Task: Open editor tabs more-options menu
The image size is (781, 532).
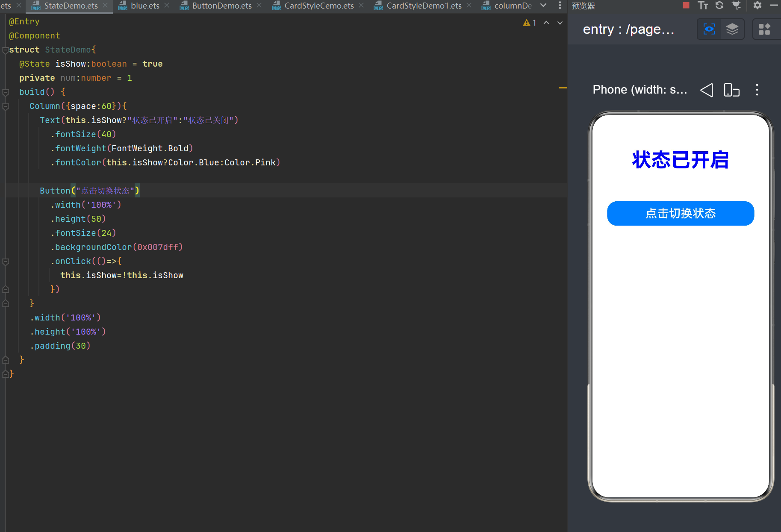Action: (x=560, y=6)
